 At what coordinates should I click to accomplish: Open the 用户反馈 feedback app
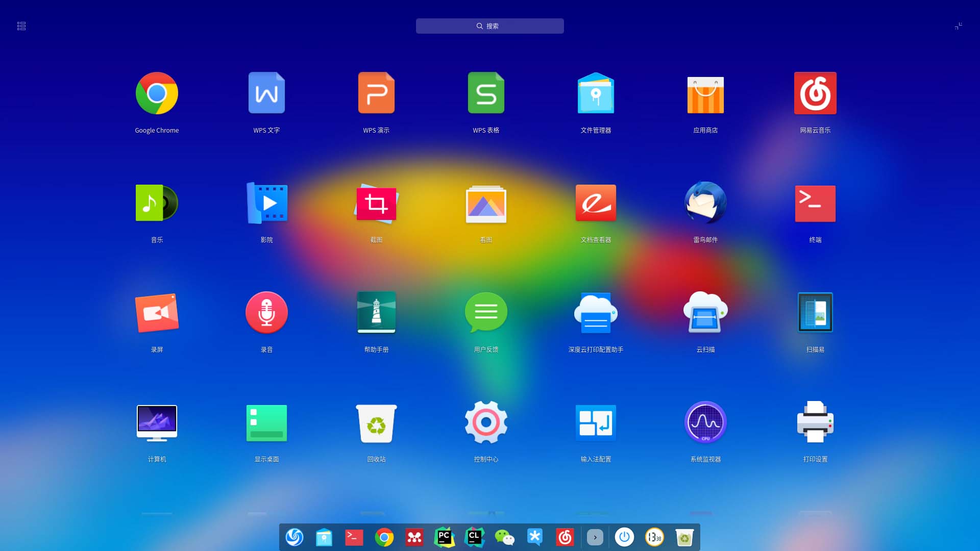pyautogui.click(x=486, y=312)
